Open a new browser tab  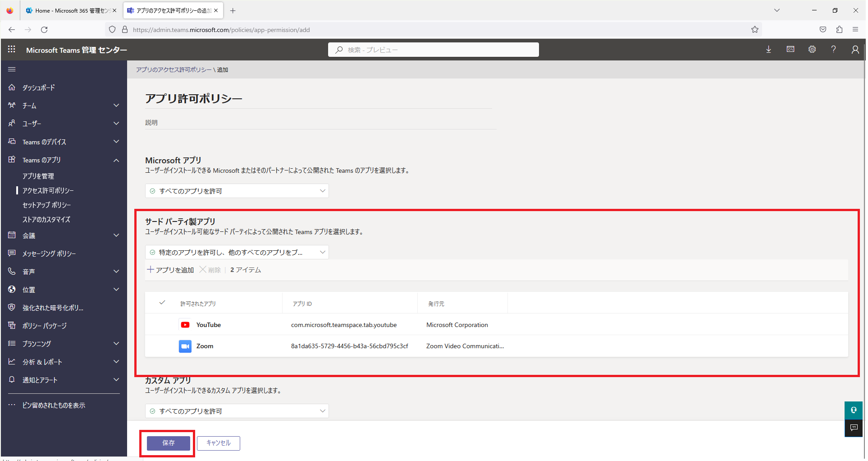pos(233,11)
